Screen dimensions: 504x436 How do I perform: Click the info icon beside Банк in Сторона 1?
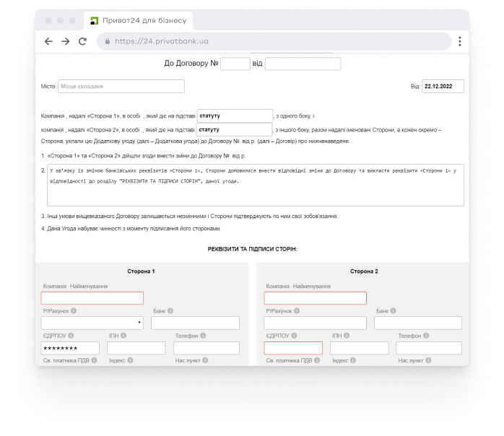[x=170, y=311]
